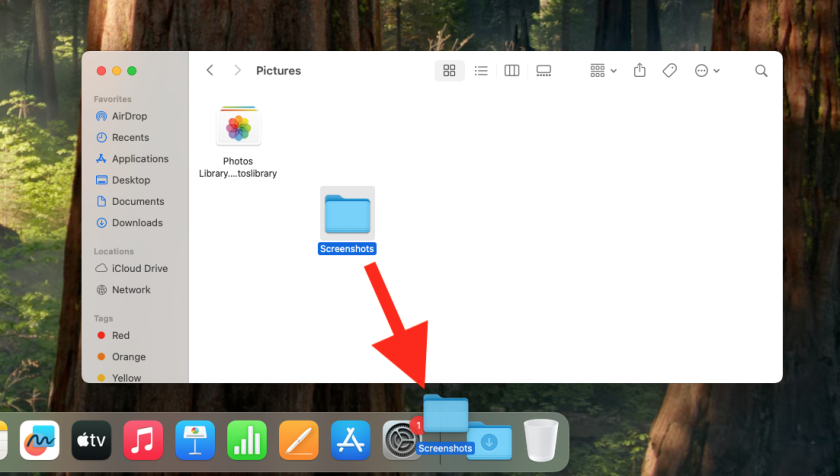Open Trash in the Dock

(x=541, y=438)
